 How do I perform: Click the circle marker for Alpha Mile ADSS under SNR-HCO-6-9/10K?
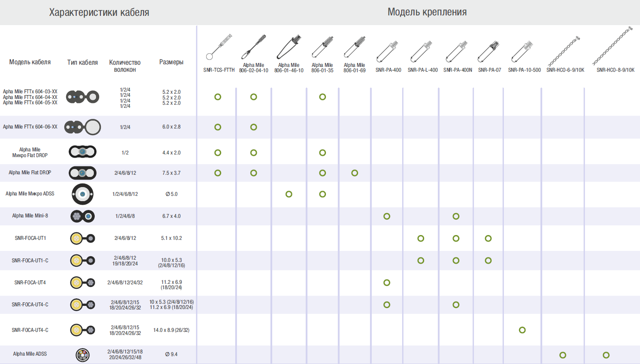[x=562, y=355]
